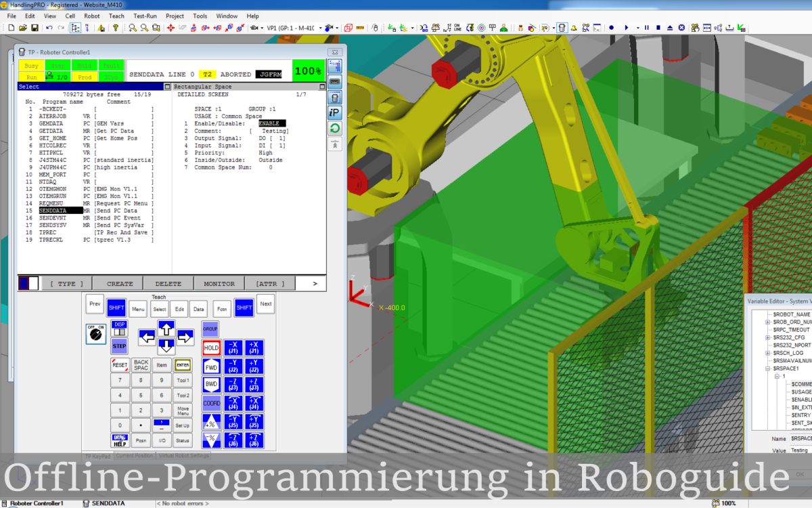Click the Undo arrow in the toolbar
The height and width of the screenshot is (508, 812).
tap(49, 28)
